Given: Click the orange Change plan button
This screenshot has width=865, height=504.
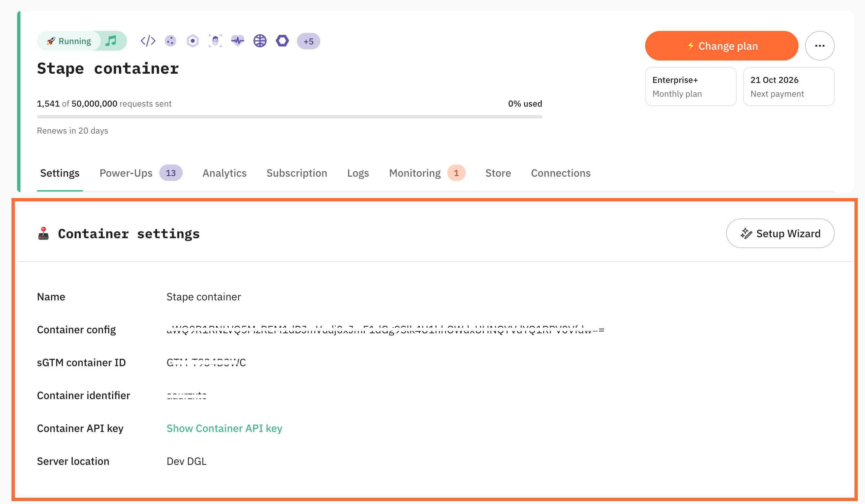Looking at the screenshot, I should point(721,46).
